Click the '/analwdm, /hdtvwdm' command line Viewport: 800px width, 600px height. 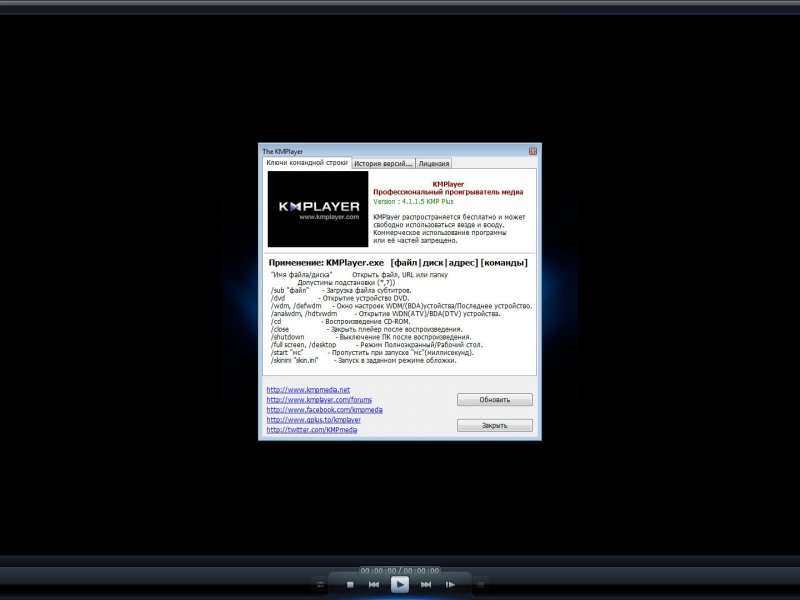click(x=386, y=314)
